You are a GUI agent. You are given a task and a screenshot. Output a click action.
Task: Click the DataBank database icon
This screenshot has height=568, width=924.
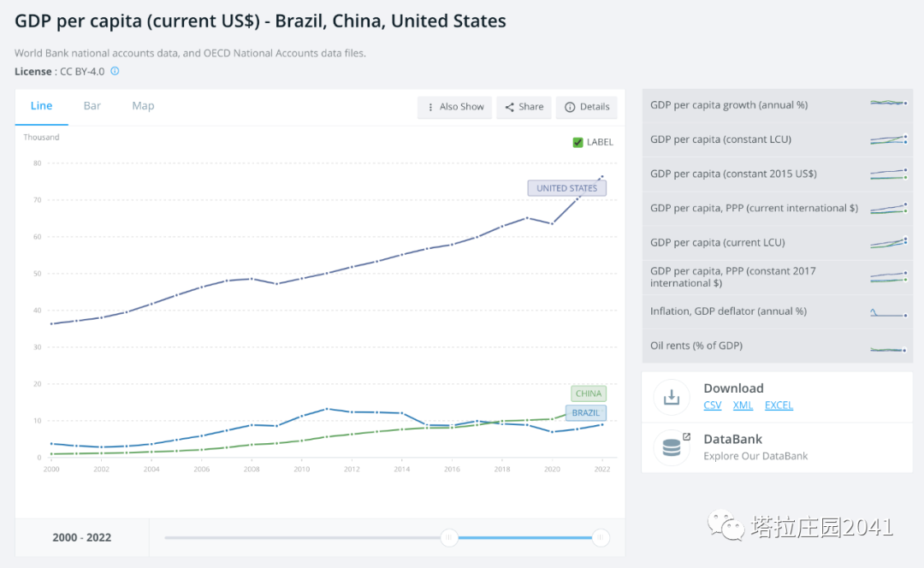[672, 447]
